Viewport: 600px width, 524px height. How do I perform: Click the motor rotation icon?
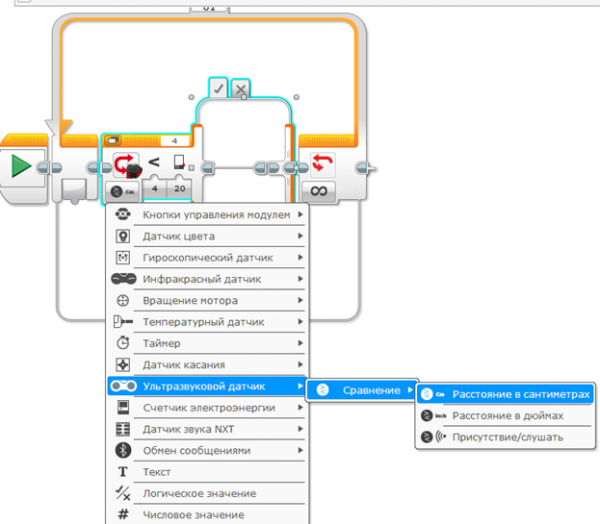click(123, 300)
